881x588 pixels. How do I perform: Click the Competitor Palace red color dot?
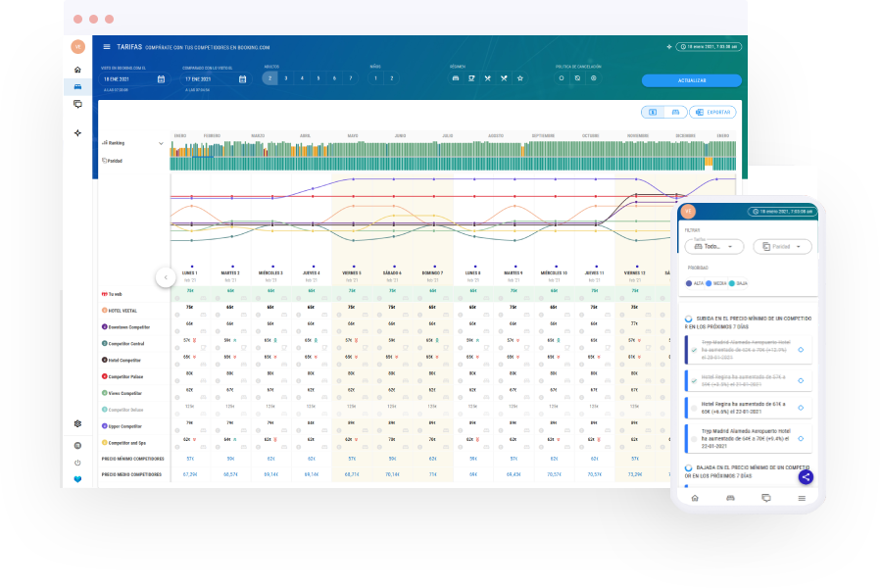tap(105, 376)
